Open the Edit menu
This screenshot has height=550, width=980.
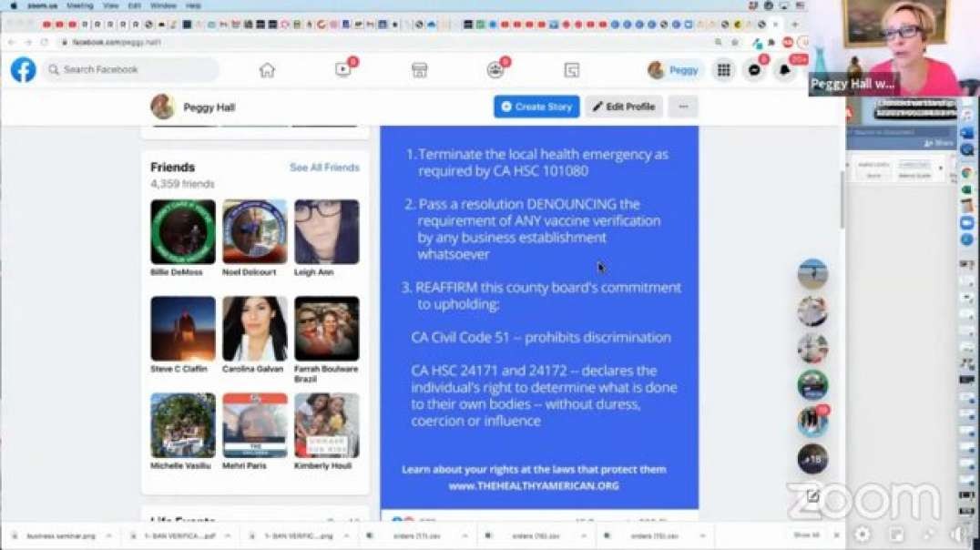135,5
